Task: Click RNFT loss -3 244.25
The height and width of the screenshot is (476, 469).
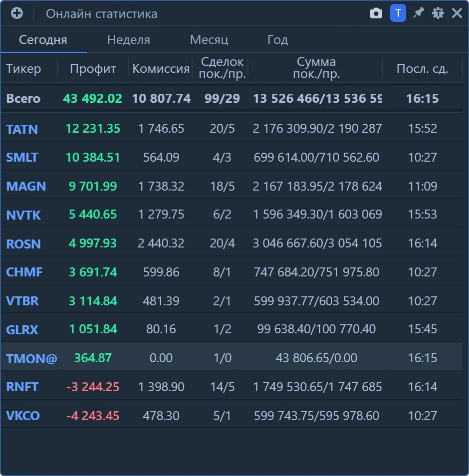Action: coord(93,387)
